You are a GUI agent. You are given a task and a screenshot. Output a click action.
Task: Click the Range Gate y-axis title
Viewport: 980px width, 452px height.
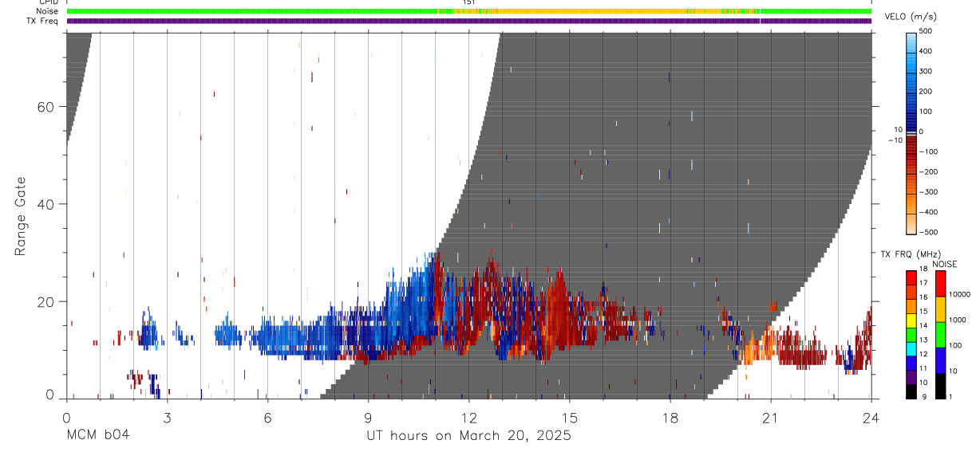21,216
